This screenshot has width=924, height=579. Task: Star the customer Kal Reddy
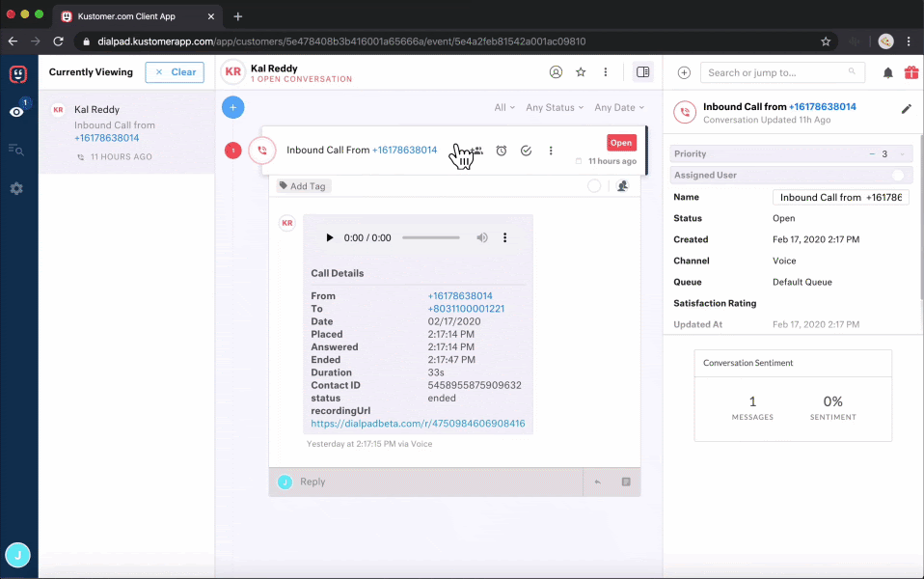(x=581, y=72)
